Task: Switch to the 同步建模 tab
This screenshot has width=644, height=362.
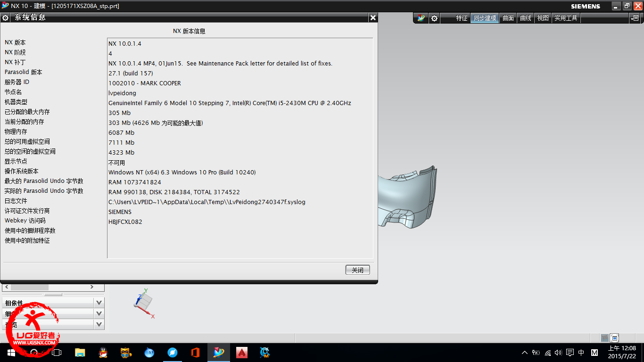Action: pyautogui.click(x=485, y=18)
